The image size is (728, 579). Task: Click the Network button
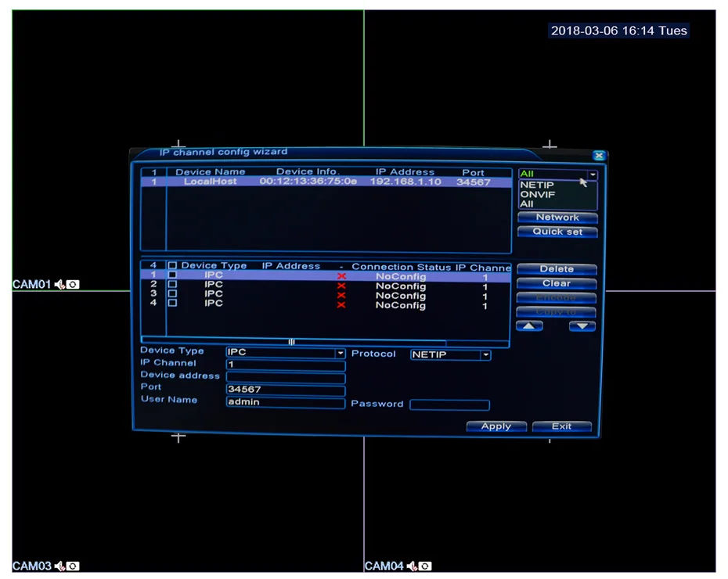pos(557,218)
